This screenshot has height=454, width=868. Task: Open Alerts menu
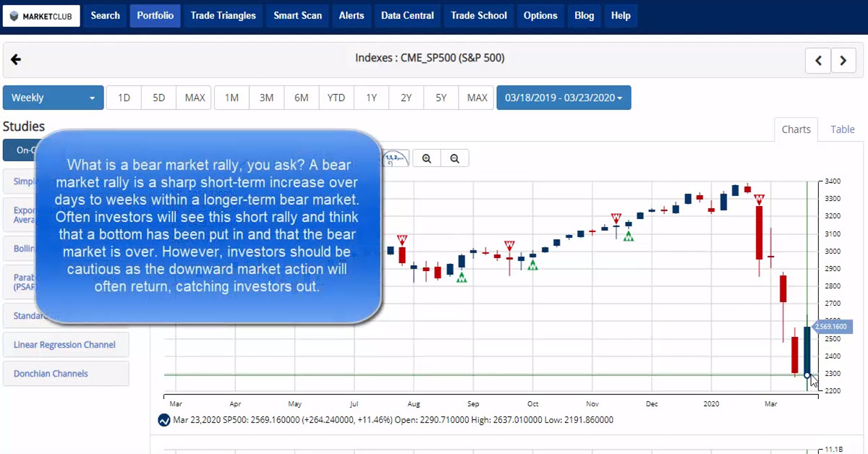point(352,15)
